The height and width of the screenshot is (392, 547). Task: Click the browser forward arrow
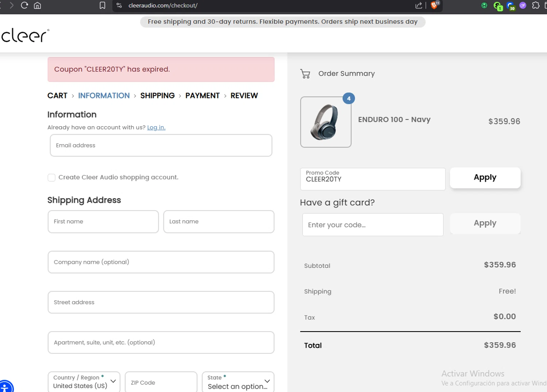(x=12, y=5)
